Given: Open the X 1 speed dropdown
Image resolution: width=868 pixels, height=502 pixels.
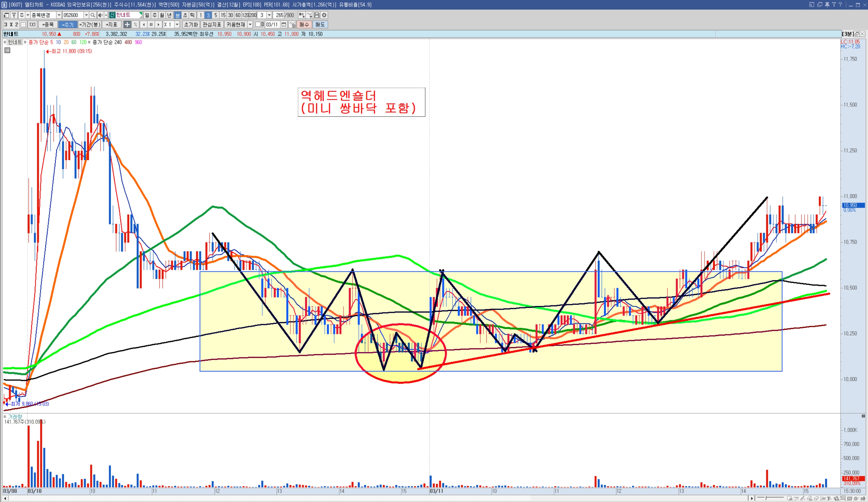Looking at the screenshot, I should coord(177,24).
